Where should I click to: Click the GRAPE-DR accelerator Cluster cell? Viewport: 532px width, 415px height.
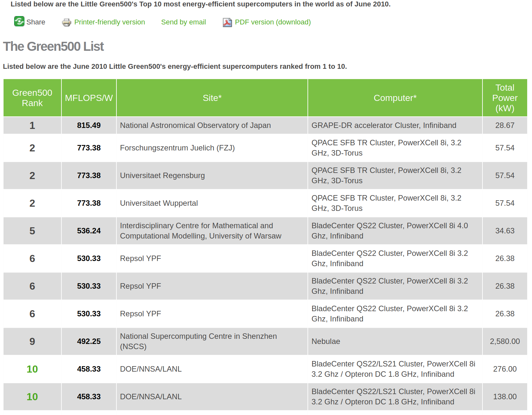[x=383, y=125]
